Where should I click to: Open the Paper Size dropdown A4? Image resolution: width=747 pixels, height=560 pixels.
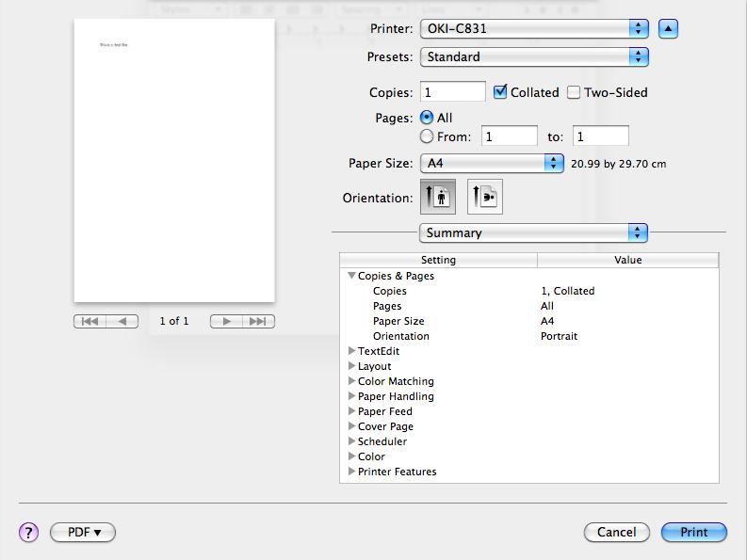point(492,164)
